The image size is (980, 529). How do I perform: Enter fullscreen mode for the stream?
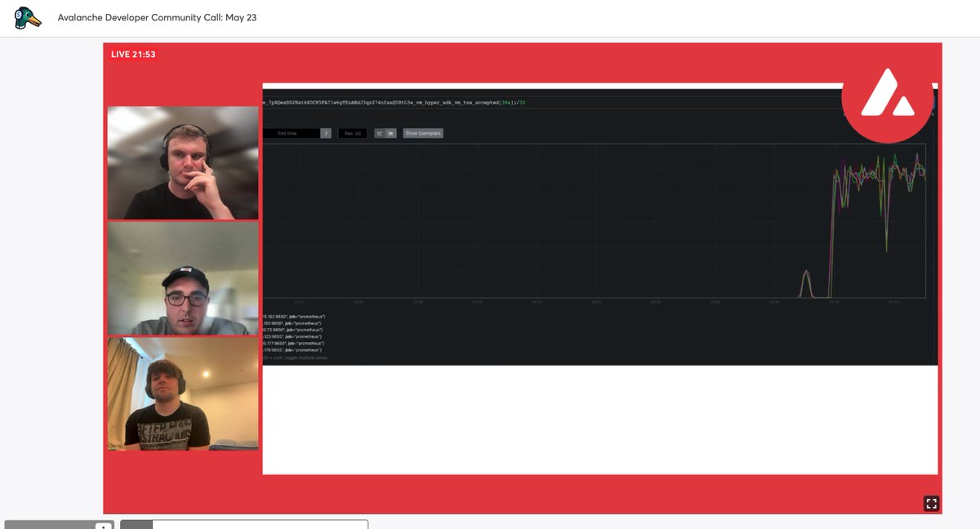(931, 504)
